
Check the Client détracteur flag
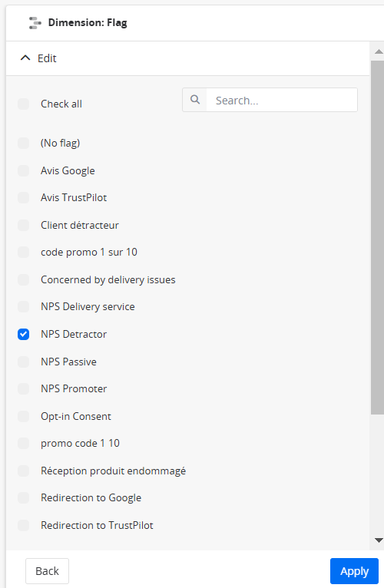pos(23,226)
